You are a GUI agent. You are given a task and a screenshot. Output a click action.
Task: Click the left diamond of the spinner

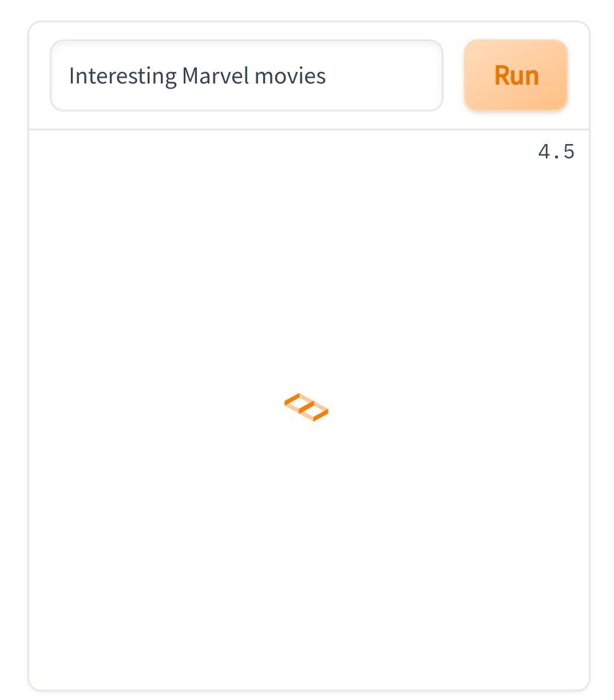[x=299, y=402]
